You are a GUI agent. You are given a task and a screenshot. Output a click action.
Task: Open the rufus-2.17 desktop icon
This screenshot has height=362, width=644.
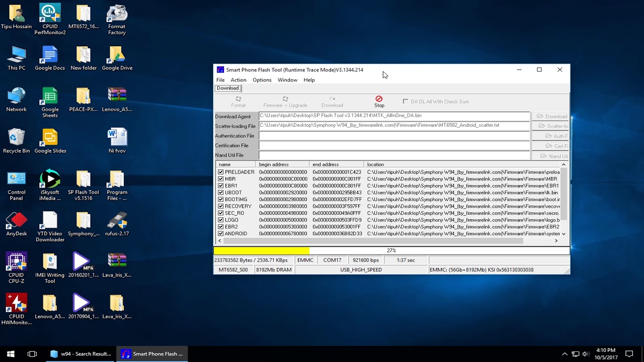click(117, 224)
